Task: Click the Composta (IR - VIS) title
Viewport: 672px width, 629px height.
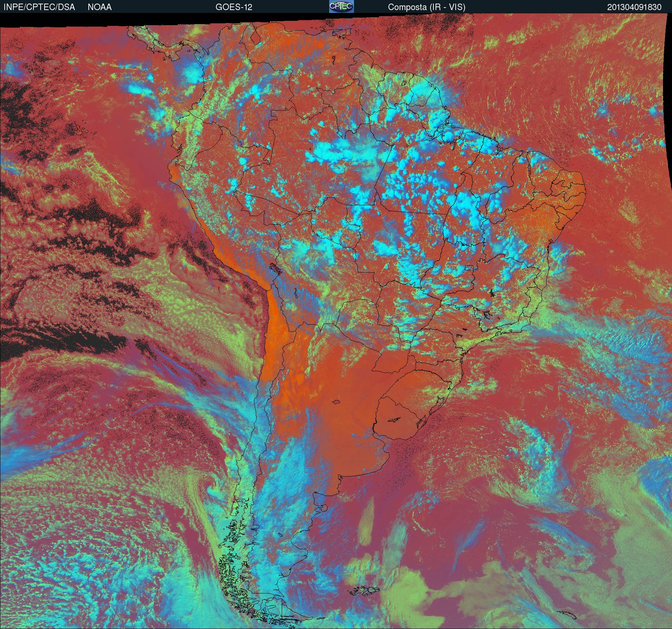Action: point(427,7)
